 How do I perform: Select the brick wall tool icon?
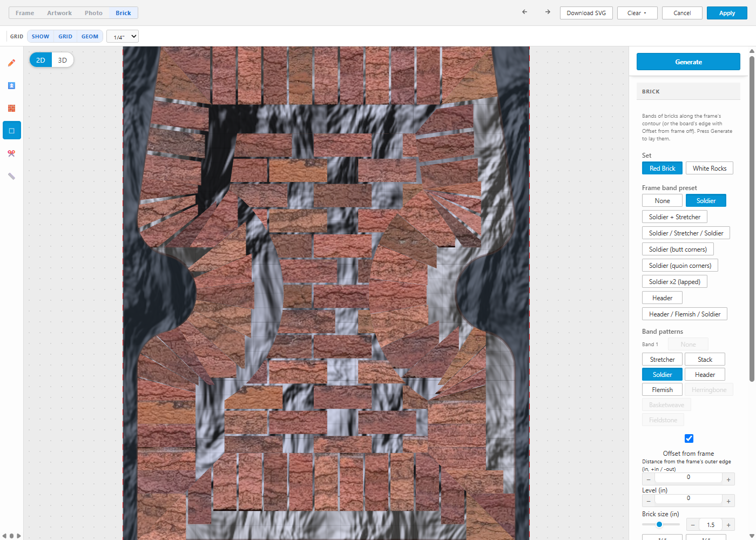(11, 108)
